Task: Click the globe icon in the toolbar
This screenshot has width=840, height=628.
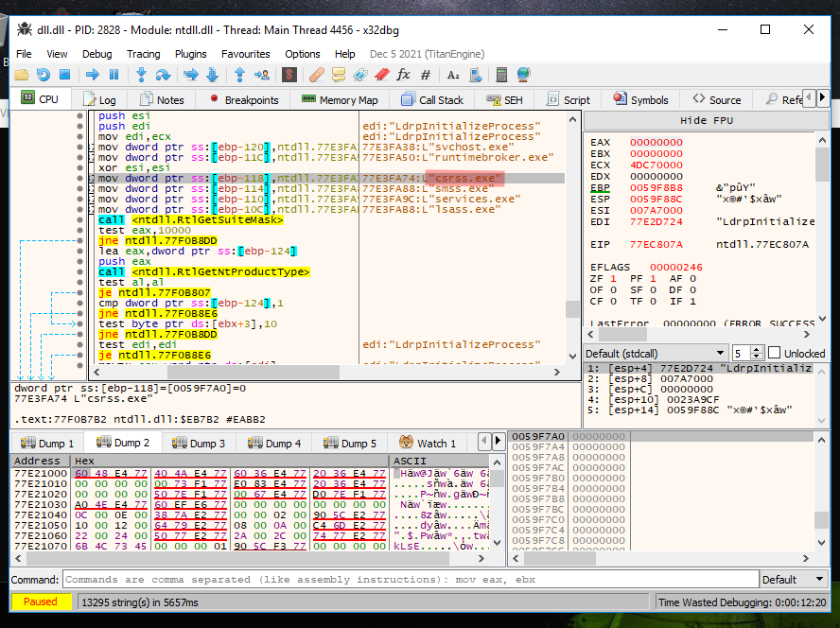Action: (523, 75)
